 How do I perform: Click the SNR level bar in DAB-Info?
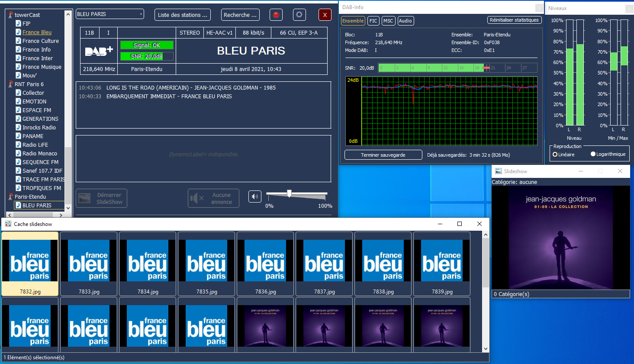click(x=457, y=68)
